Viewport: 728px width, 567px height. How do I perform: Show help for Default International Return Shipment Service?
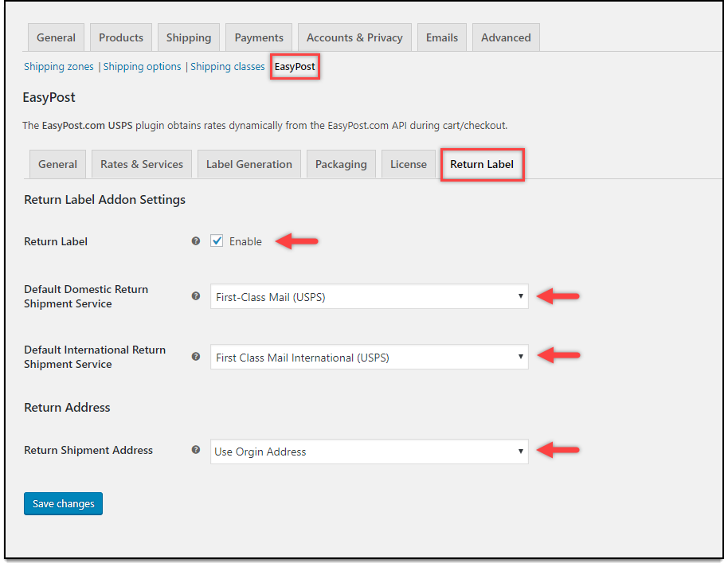pos(196,357)
